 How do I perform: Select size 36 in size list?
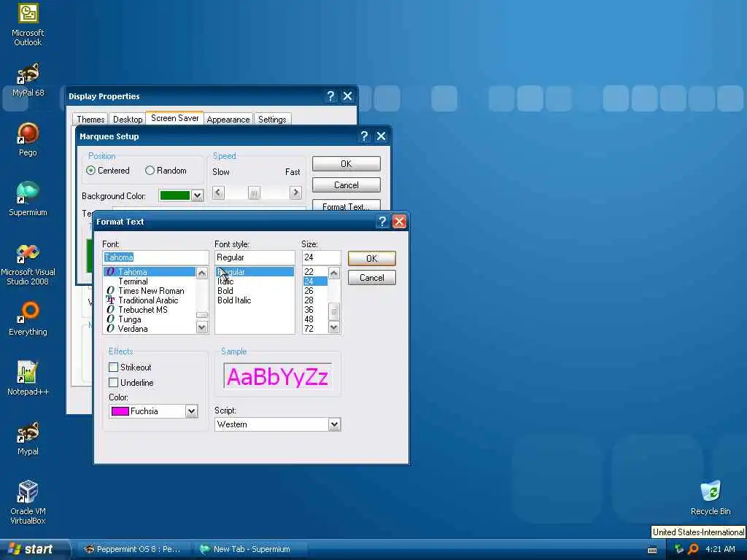coord(309,310)
